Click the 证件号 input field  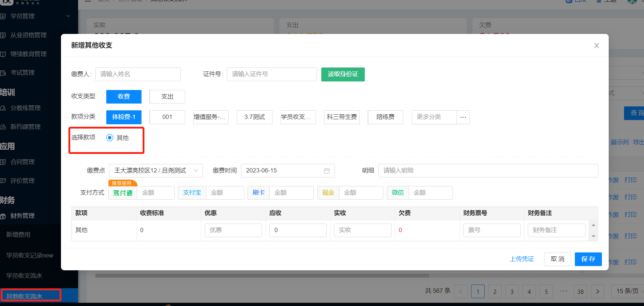[x=272, y=74]
